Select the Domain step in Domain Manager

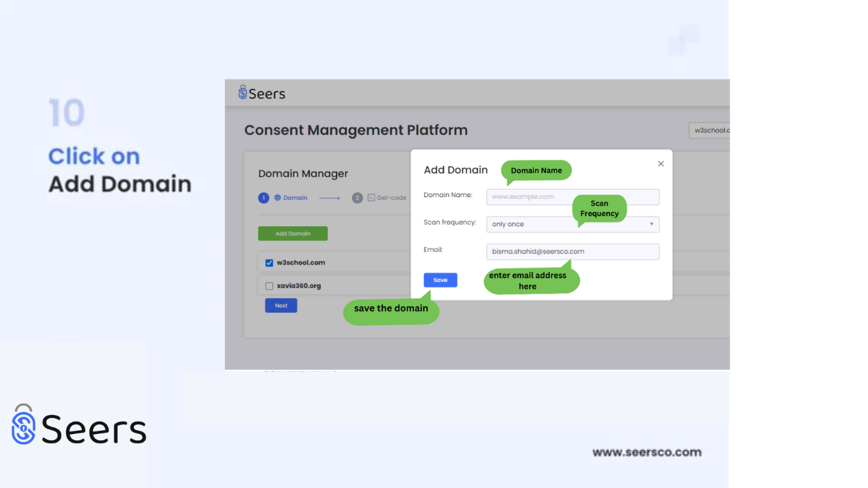283,198
